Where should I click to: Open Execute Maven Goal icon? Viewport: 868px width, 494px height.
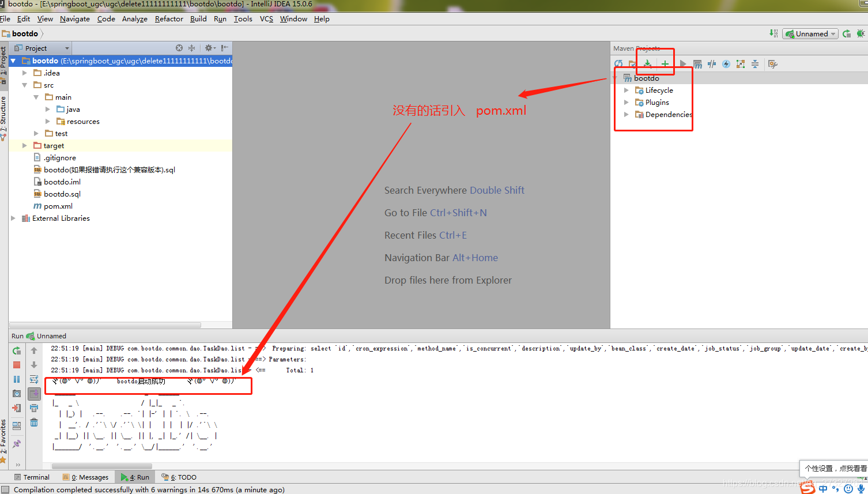(697, 64)
